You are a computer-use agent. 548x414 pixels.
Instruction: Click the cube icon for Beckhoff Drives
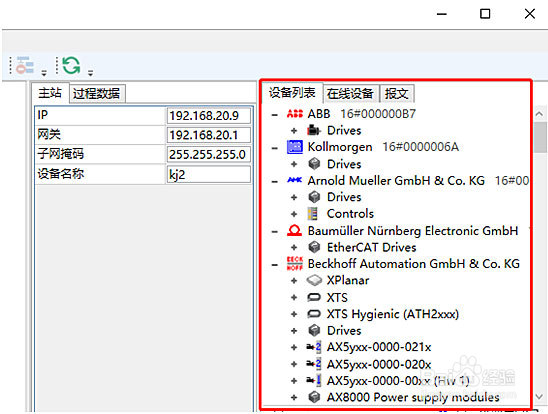[314, 330]
